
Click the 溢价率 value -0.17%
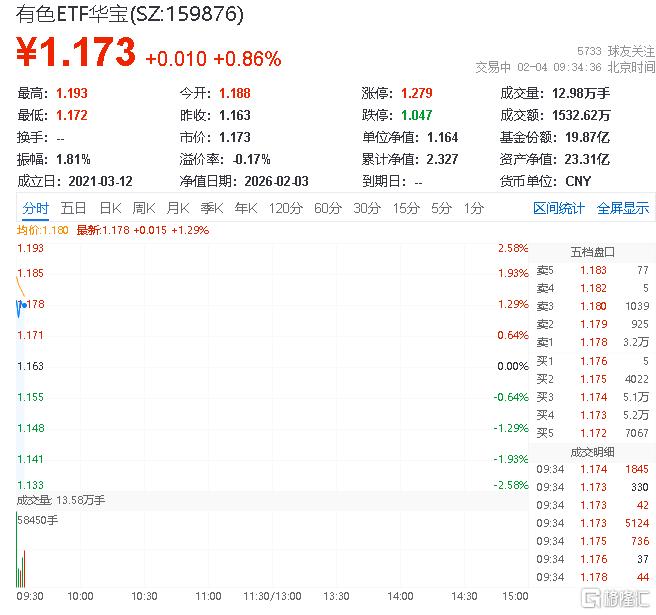pyautogui.click(x=252, y=159)
